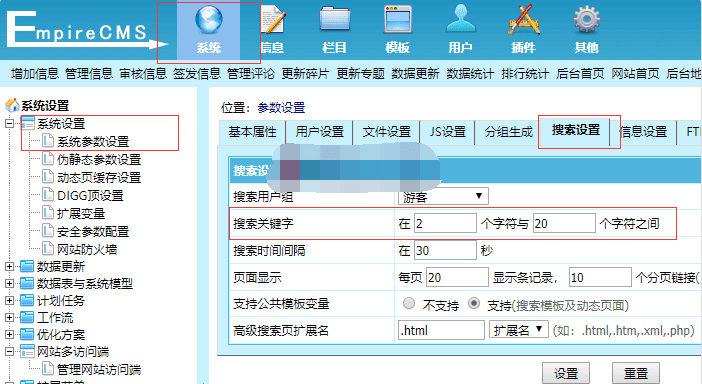The height and width of the screenshot is (384, 702).
Task: Open the 其他 gear icon menu
Action: coord(586,30)
